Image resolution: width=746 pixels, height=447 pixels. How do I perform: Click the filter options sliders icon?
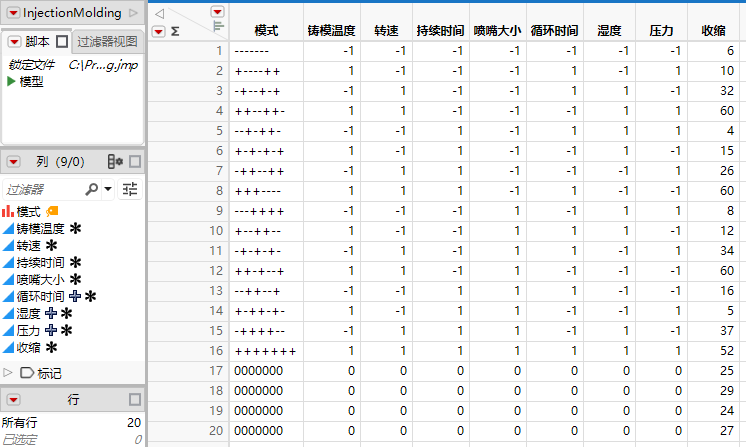(x=130, y=189)
